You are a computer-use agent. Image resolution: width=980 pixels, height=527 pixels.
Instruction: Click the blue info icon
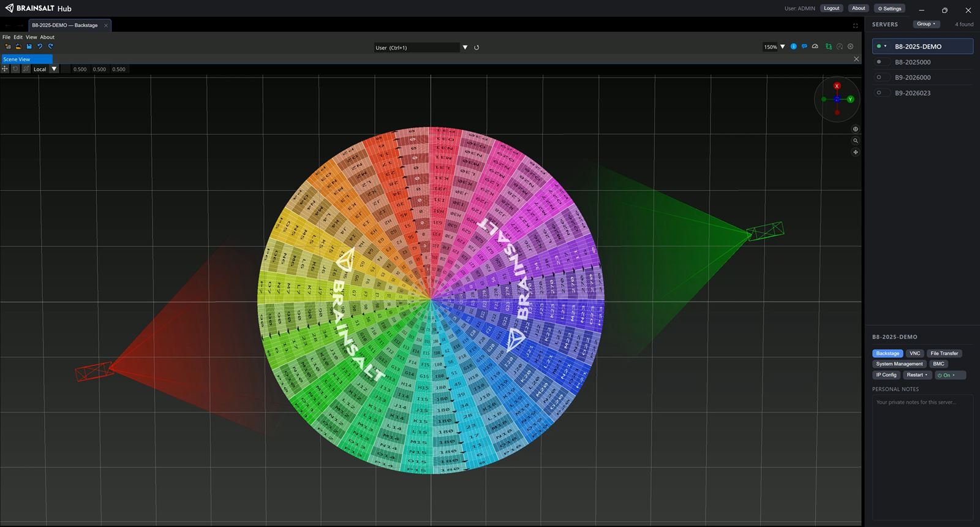pyautogui.click(x=794, y=47)
